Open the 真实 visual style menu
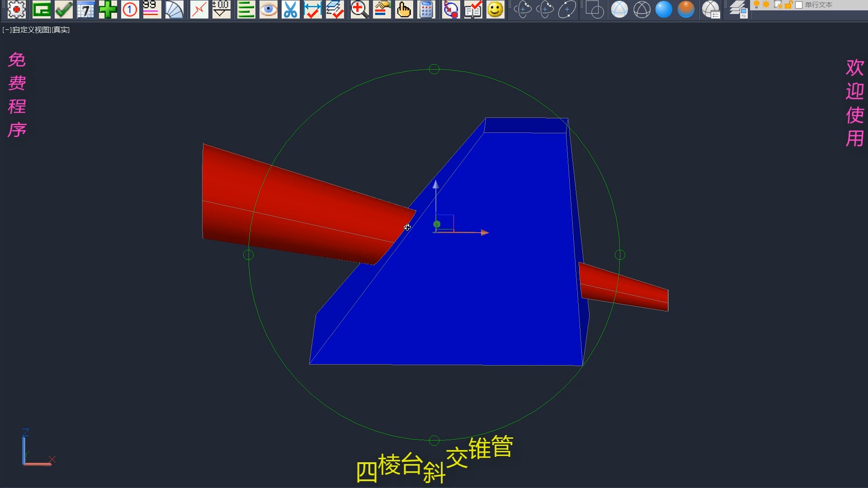Viewport: 868px width, 488px height. pos(61,30)
